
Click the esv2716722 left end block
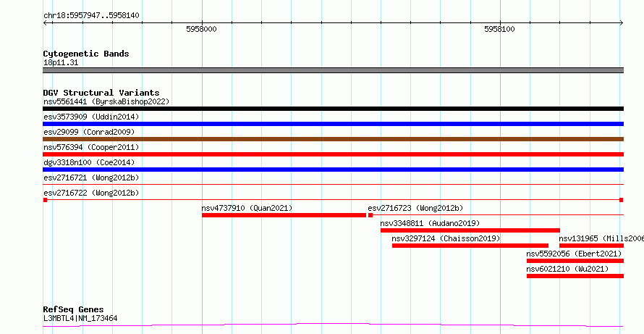(x=45, y=200)
